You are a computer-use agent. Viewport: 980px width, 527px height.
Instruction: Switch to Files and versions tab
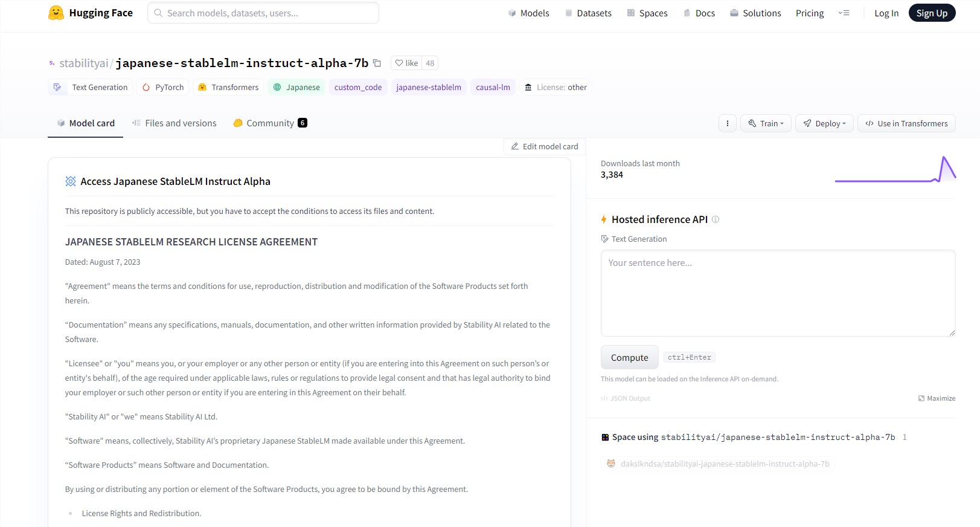pyautogui.click(x=174, y=123)
